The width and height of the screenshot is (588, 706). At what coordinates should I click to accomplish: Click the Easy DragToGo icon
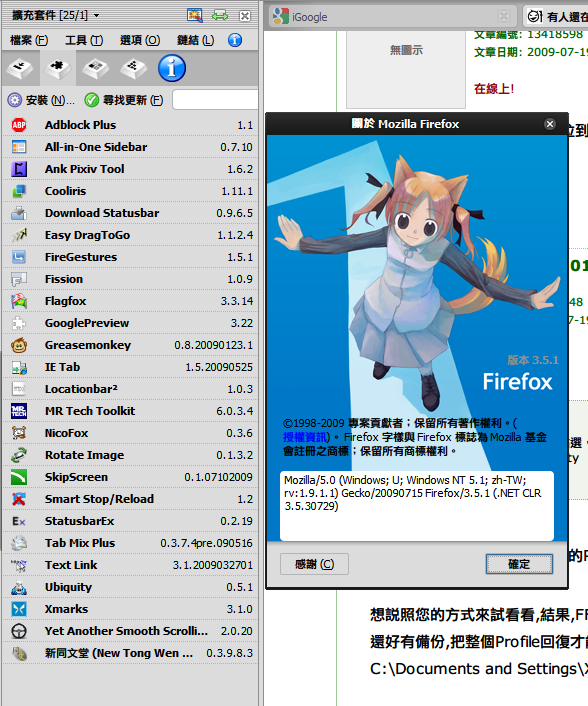point(19,235)
